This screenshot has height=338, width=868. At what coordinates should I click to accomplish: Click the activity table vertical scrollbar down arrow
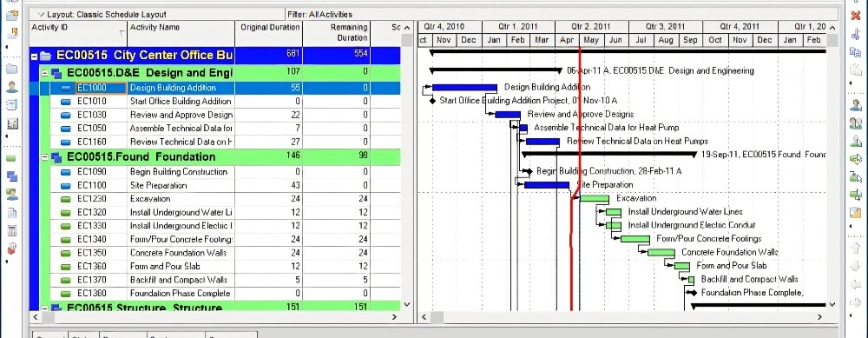pyautogui.click(x=407, y=304)
